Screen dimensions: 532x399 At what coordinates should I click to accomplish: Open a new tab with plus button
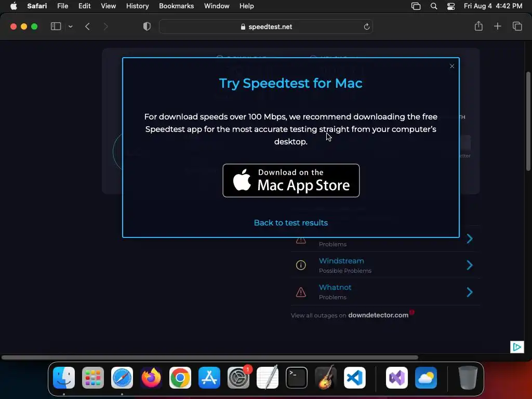[x=497, y=26]
